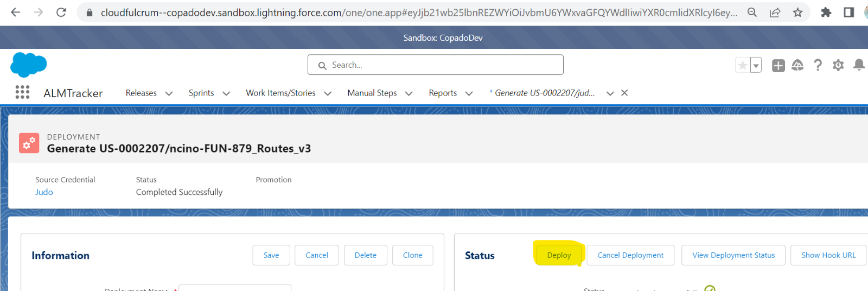Go back with the browser back arrow
Image resolution: width=868 pixels, height=291 pixels.
tap(15, 12)
